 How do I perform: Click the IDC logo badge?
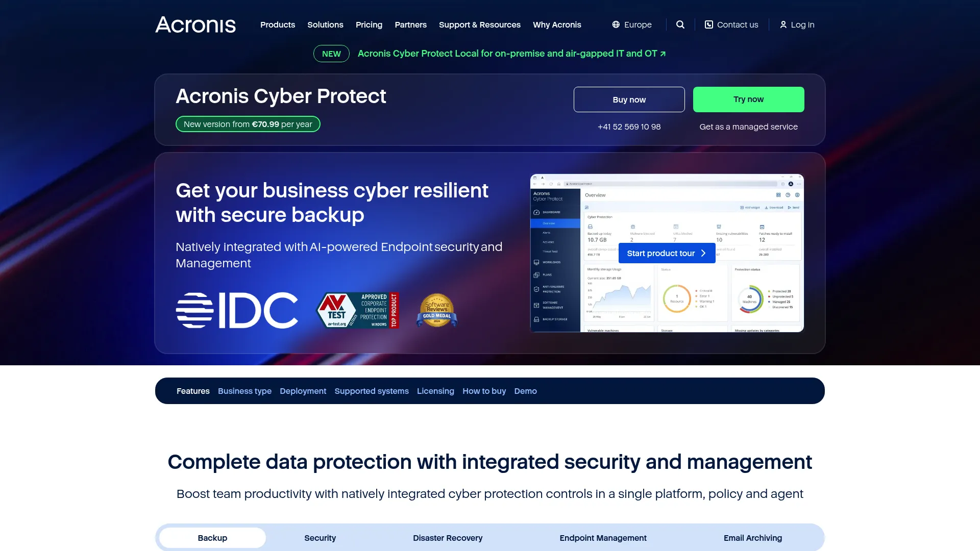tap(237, 310)
